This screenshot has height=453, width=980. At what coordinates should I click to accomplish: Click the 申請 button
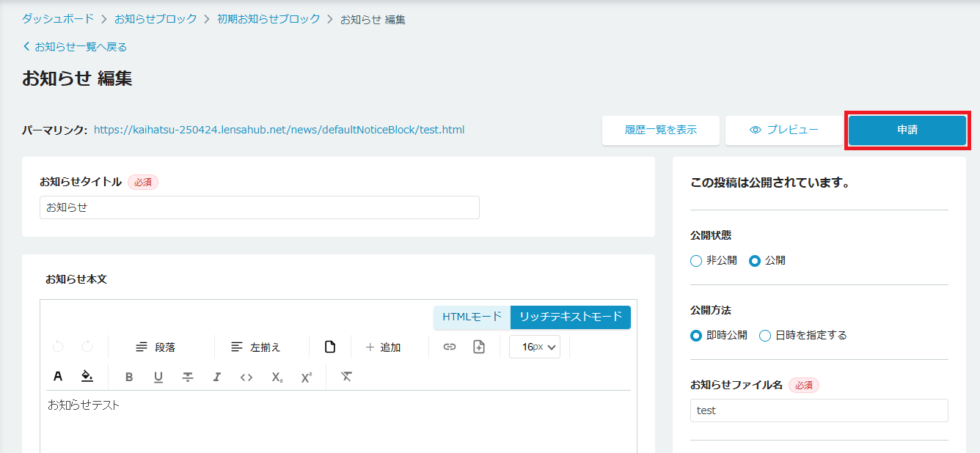(x=907, y=130)
